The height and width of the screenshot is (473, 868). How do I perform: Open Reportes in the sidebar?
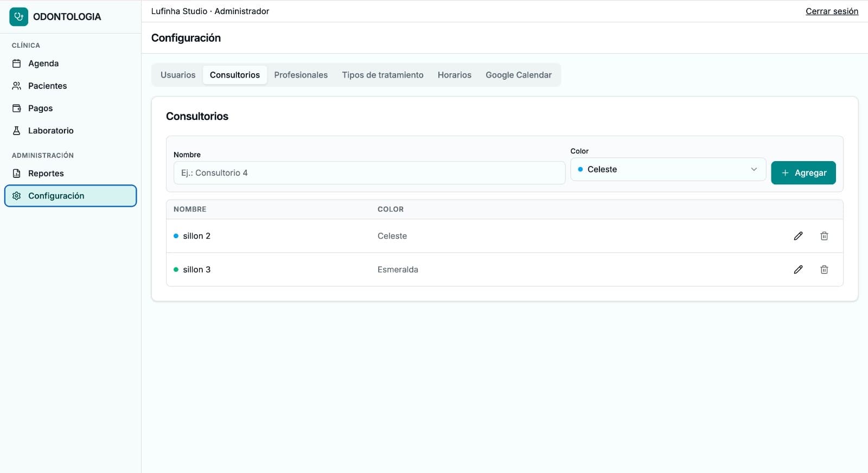click(71, 174)
